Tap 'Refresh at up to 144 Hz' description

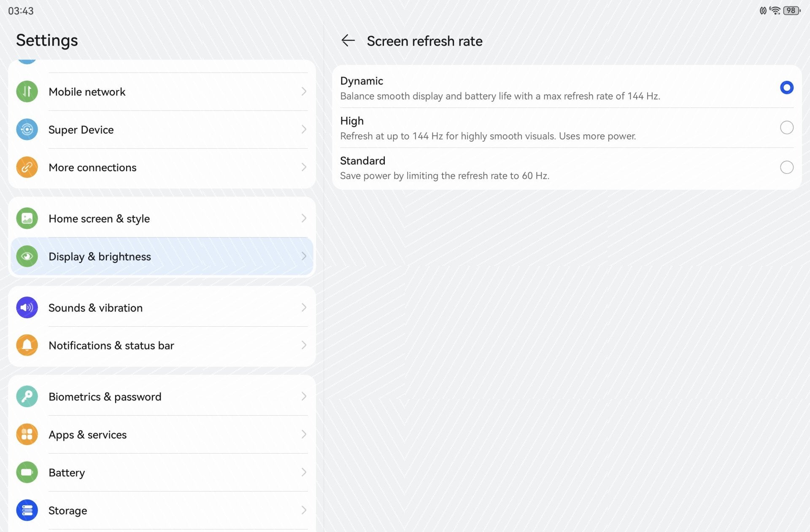pyautogui.click(x=488, y=136)
